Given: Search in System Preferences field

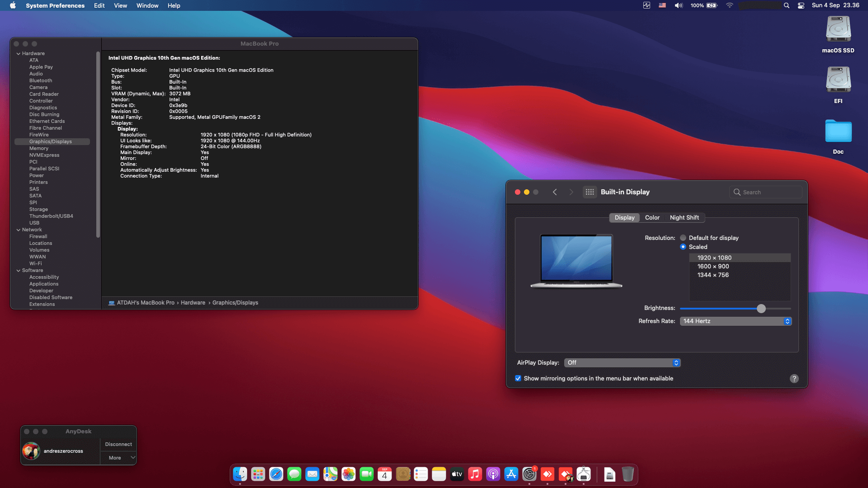Looking at the screenshot, I should tap(766, 192).
